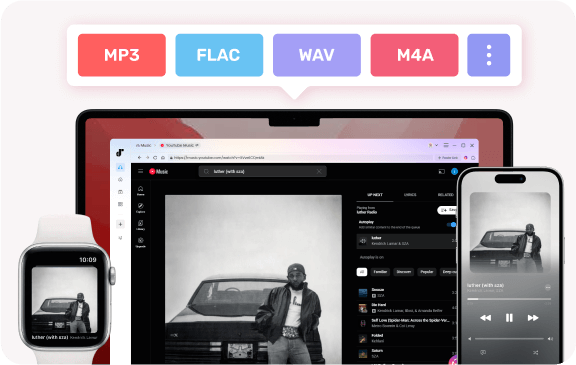The image size is (576, 365).
Task: Click the YouTube Music logo
Action: tap(159, 171)
